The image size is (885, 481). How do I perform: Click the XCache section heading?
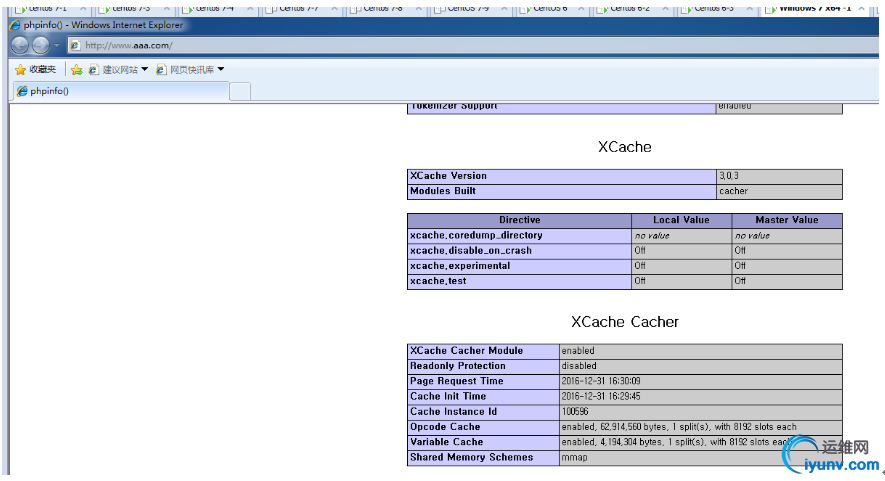tap(625, 147)
